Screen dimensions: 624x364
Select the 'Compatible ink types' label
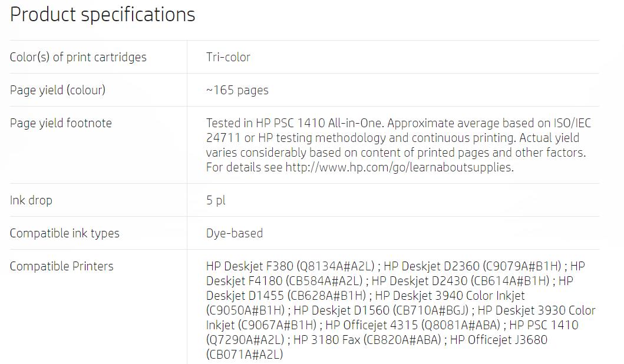click(x=64, y=233)
